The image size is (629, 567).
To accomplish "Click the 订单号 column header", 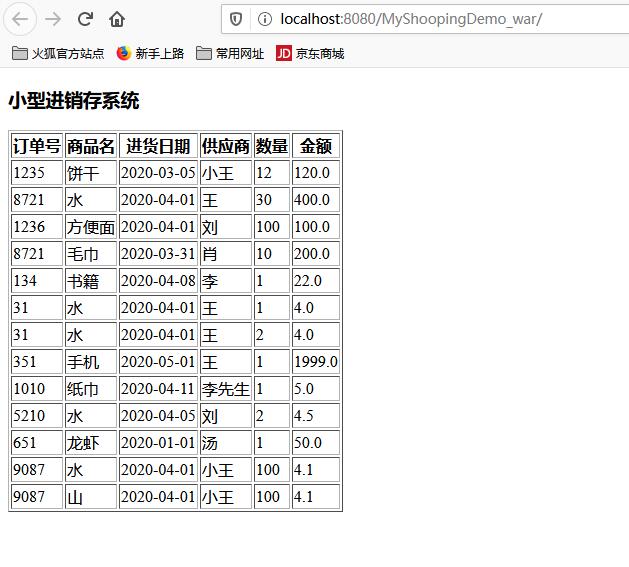I will tap(37, 146).
